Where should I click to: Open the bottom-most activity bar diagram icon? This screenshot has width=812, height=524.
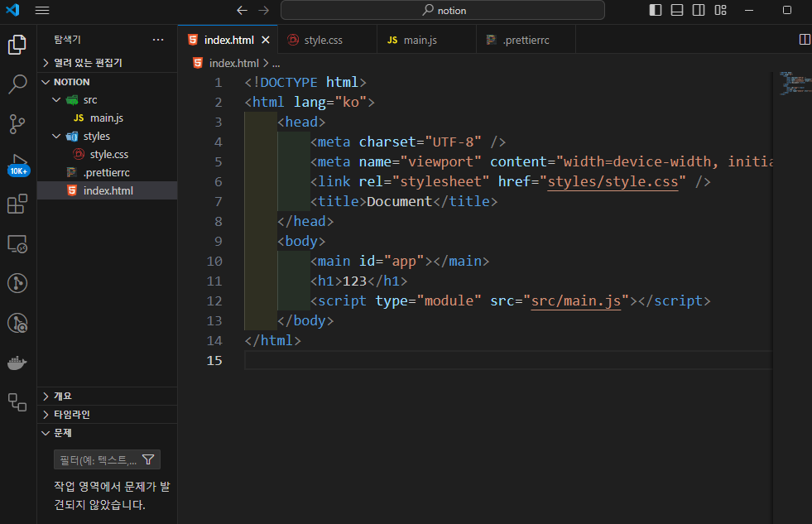click(17, 401)
